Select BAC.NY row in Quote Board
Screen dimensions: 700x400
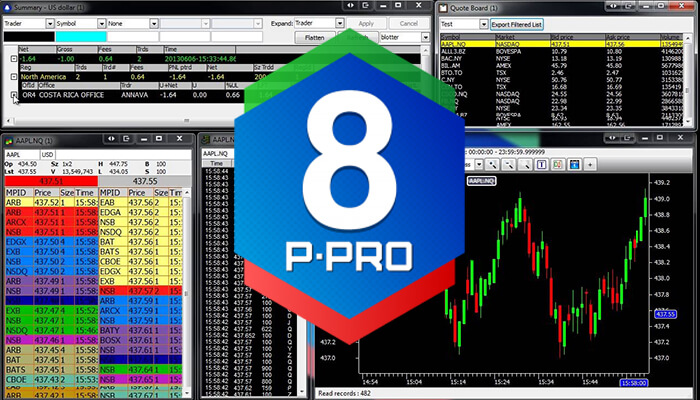tap(561, 58)
